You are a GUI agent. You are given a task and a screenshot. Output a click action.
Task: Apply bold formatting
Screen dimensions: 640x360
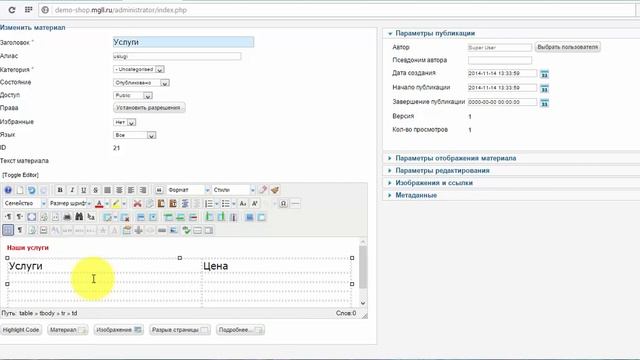pyautogui.click(x=60, y=190)
